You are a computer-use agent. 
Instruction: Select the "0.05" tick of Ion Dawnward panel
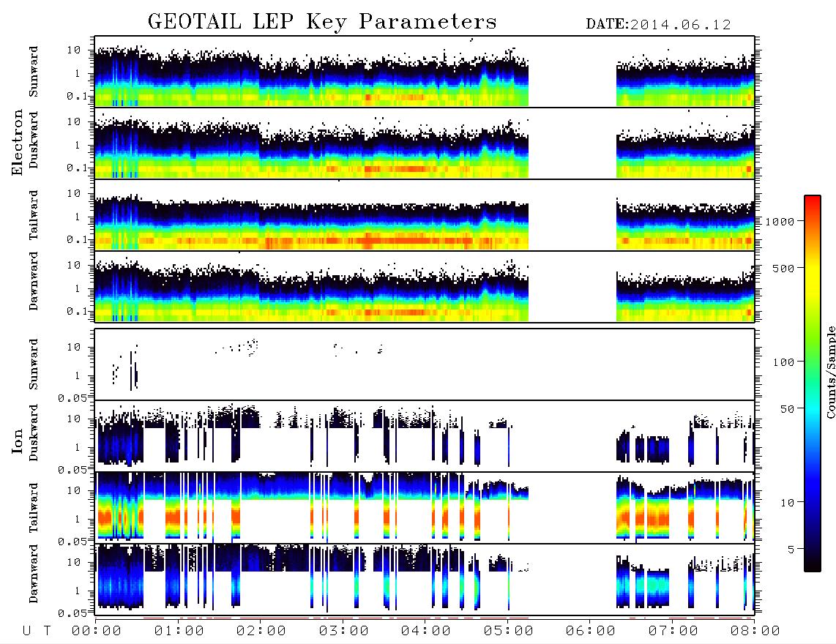pos(72,613)
